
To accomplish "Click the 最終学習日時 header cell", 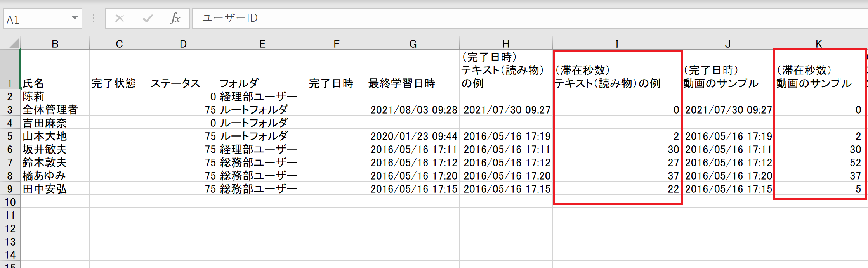I will pos(413,69).
